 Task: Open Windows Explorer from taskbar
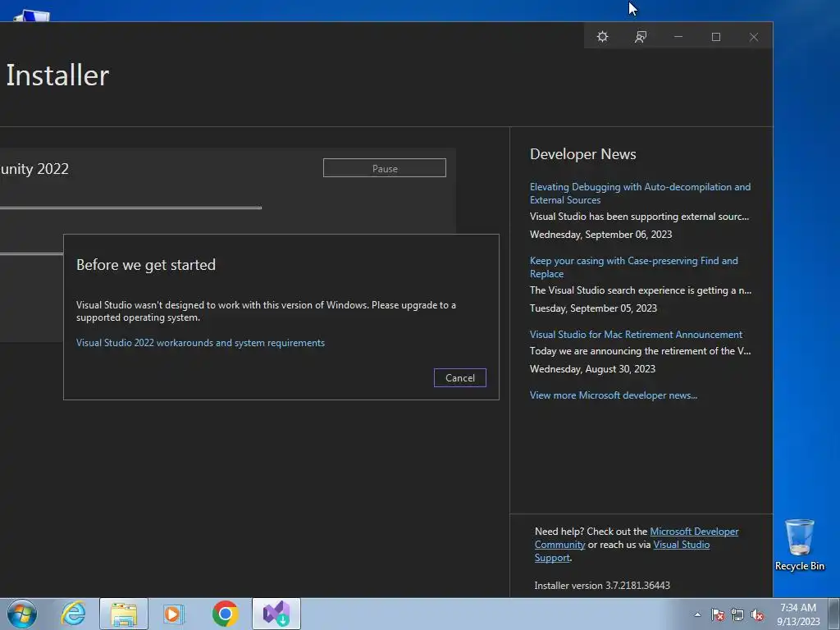pyautogui.click(x=124, y=614)
